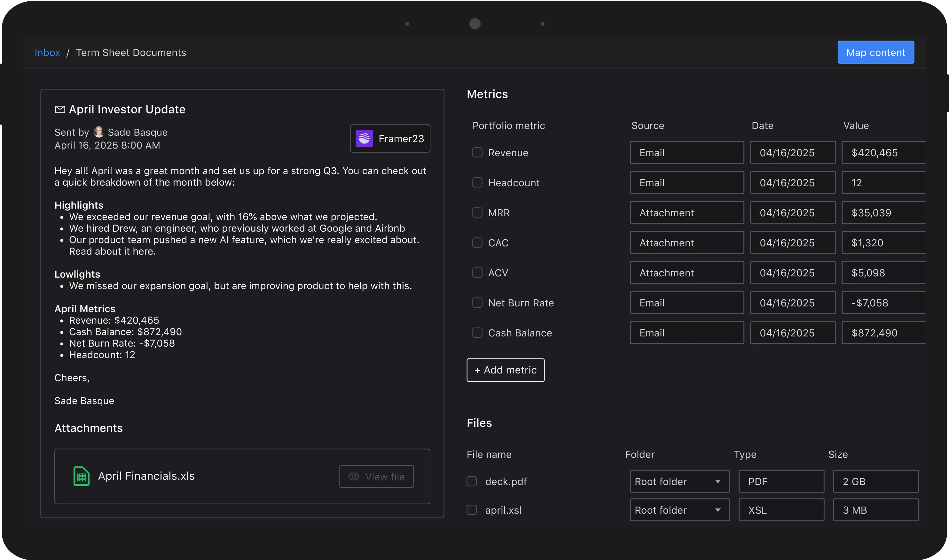Click the Headcount value field showing 12
949x560 pixels.
(x=884, y=183)
